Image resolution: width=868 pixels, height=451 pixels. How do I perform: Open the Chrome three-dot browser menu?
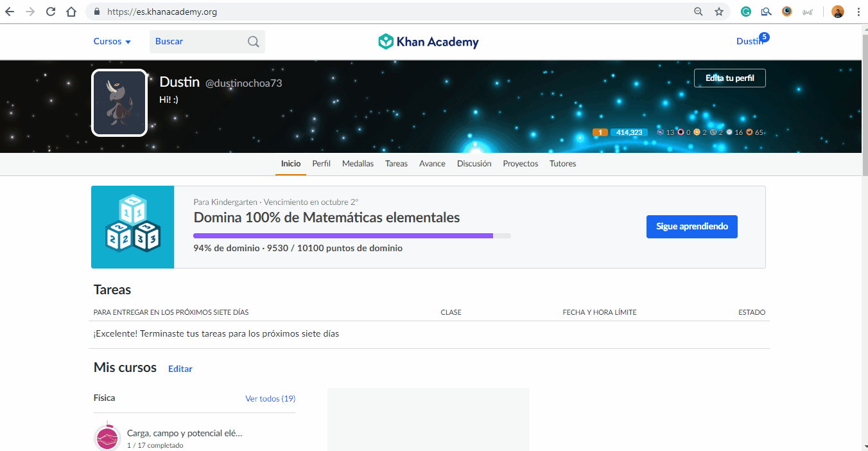tap(858, 11)
